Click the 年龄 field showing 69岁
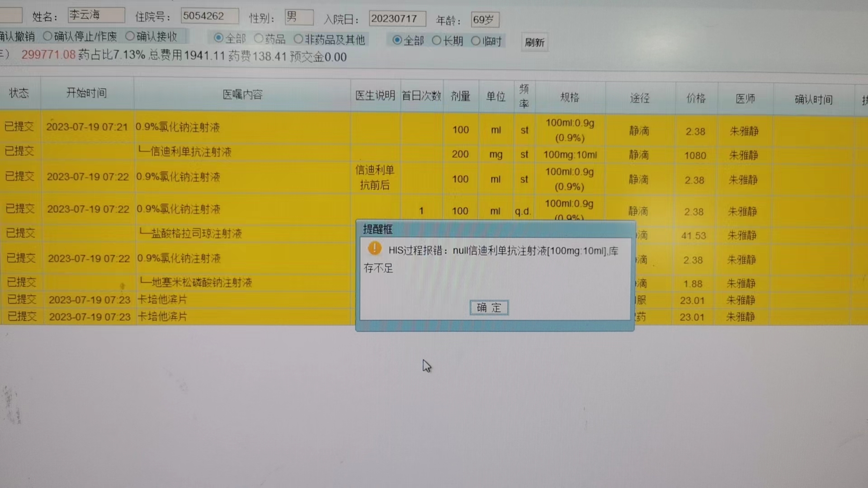Screen dimensions: 868x488 [485, 20]
